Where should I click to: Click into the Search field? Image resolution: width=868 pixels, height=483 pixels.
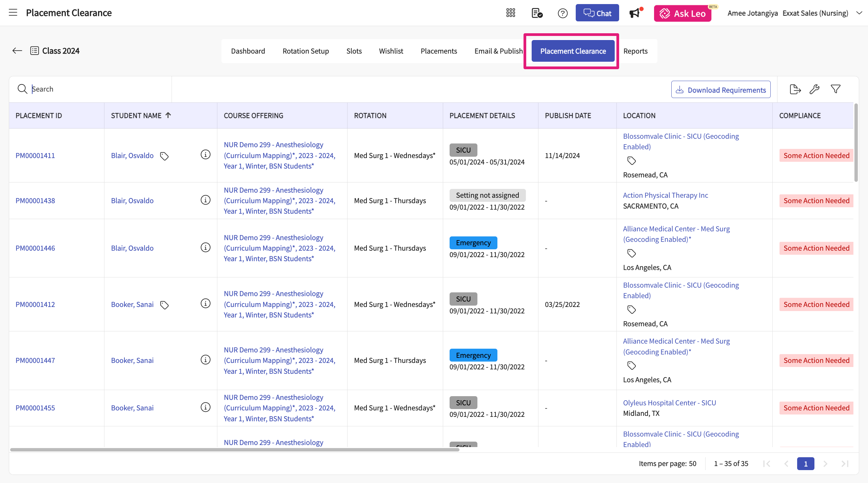[x=98, y=89]
